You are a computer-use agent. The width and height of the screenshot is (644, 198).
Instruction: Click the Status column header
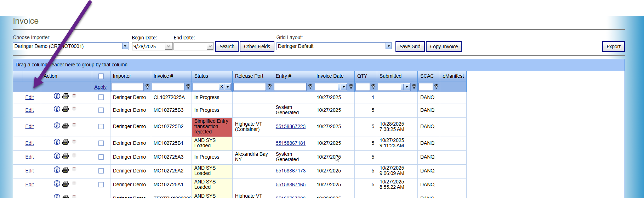tap(201, 76)
